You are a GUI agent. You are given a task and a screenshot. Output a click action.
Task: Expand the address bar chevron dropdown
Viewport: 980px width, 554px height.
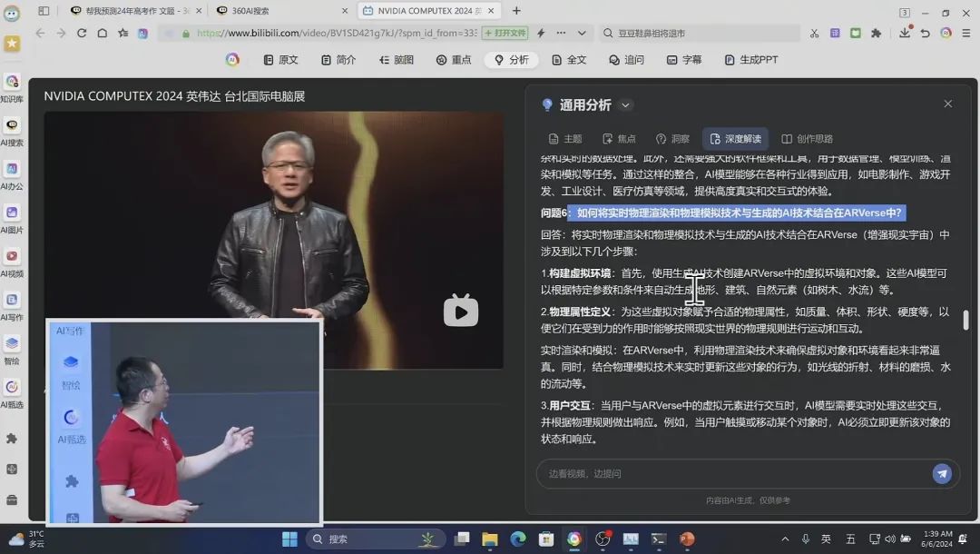(x=582, y=33)
